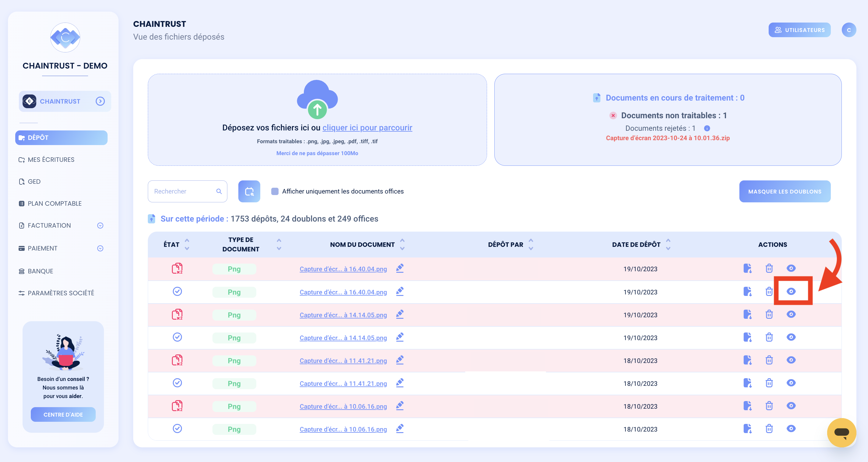
Task: Open the GED section
Action: [30, 181]
